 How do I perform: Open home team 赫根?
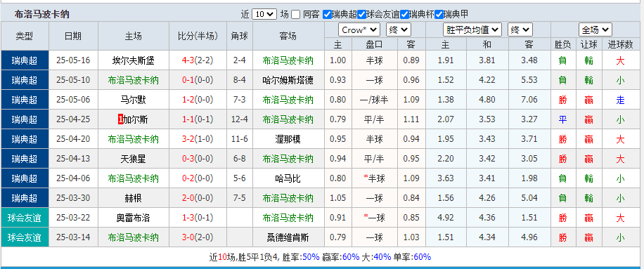134,198
